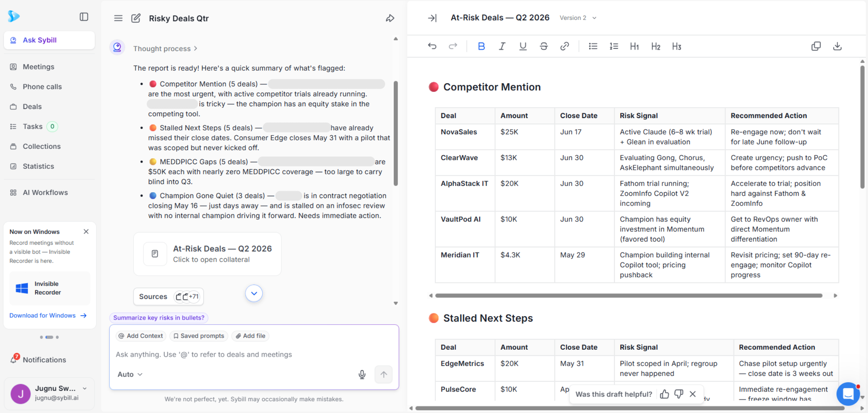Collapse the document panel with the arrow icon

[x=432, y=18]
